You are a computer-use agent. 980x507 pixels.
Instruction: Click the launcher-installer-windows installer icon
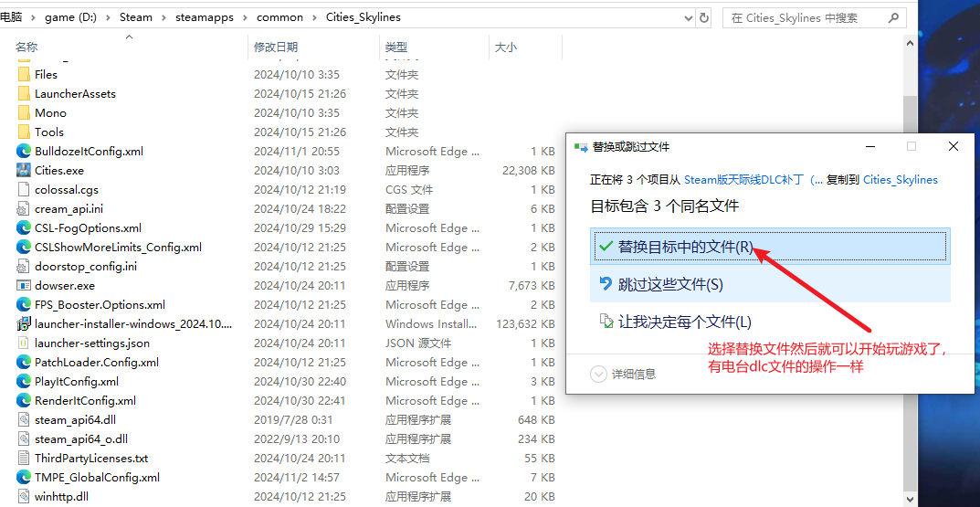(24, 323)
